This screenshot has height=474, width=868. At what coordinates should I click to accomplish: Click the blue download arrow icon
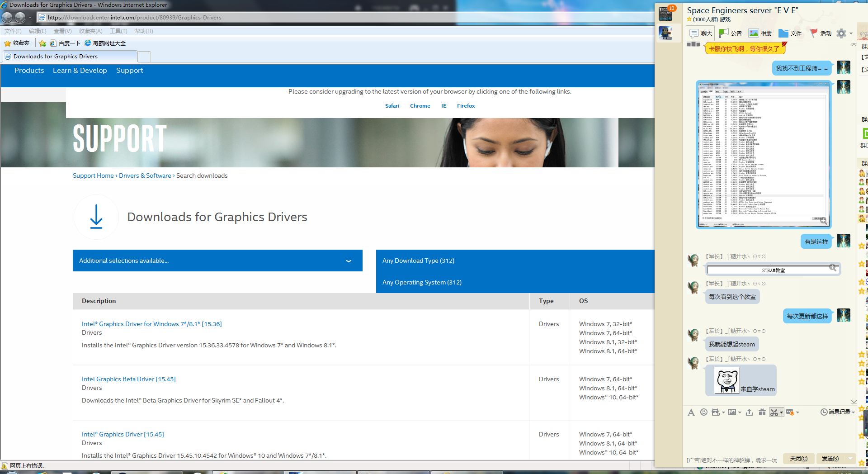[96, 217]
